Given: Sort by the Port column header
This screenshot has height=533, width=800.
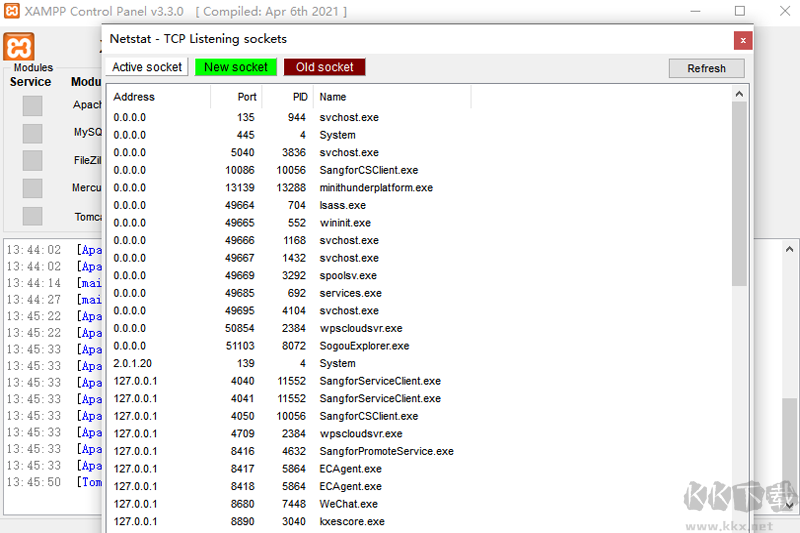Looking at the screenshot, I should click(236, 97).
